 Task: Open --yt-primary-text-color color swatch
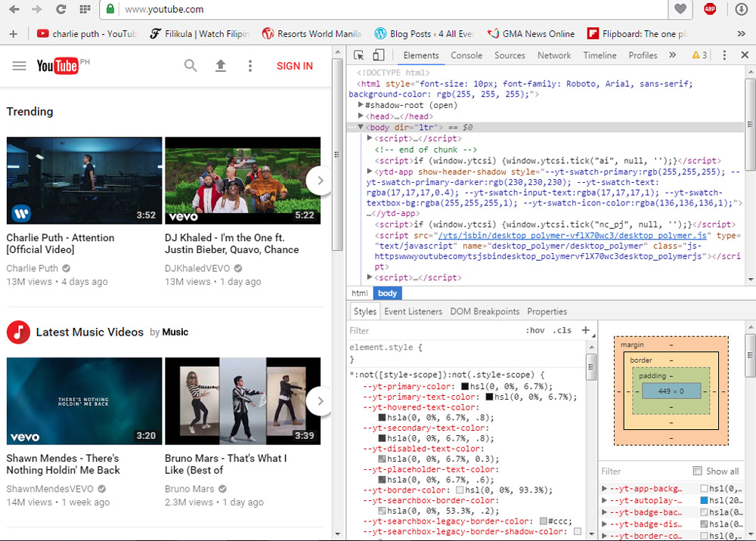coord(489,397)
